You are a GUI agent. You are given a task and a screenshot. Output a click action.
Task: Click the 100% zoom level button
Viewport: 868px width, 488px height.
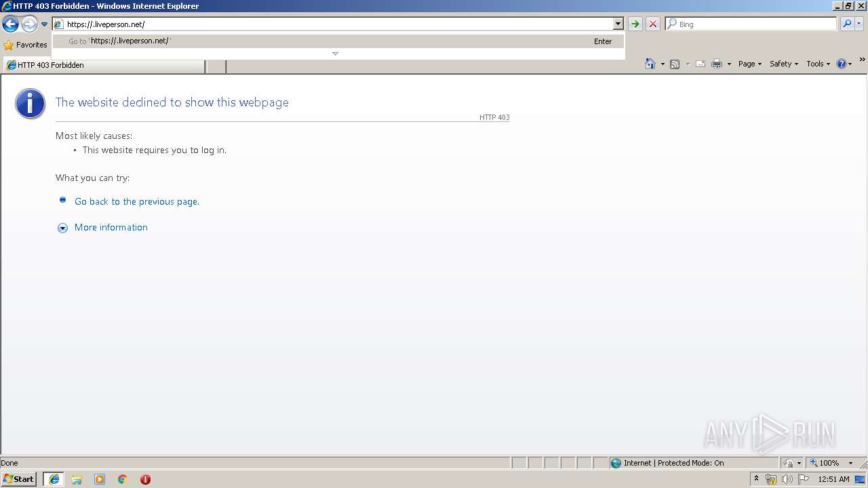click(825, 463)
